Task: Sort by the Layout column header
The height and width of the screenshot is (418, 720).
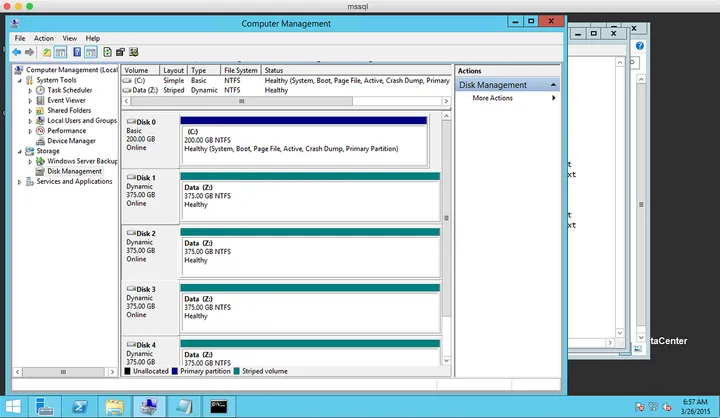Action: 174,70
